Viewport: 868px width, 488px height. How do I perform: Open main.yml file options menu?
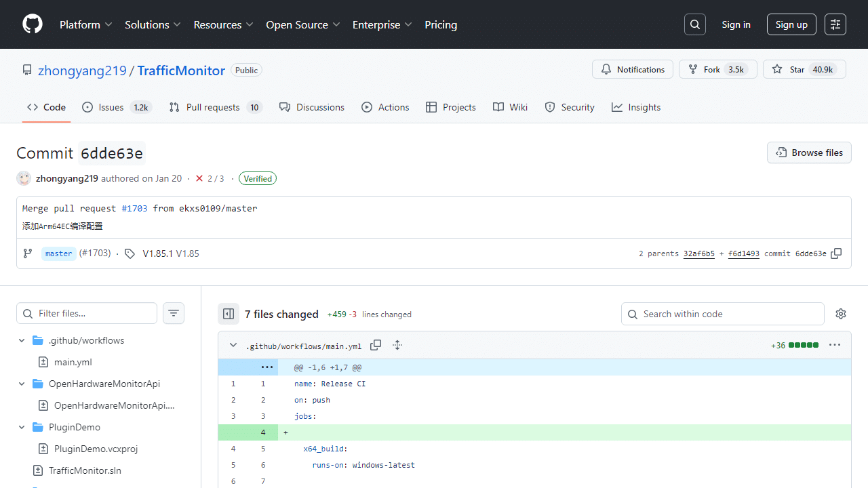pos(835,345)
